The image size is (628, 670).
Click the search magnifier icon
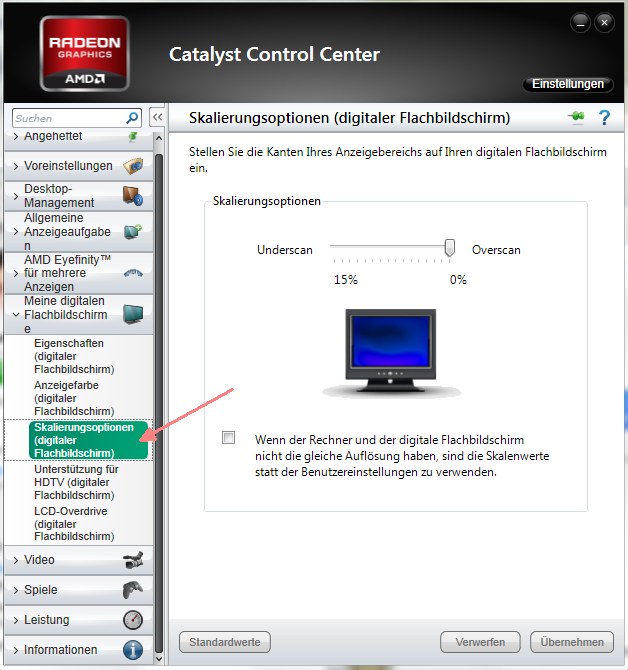132,118
